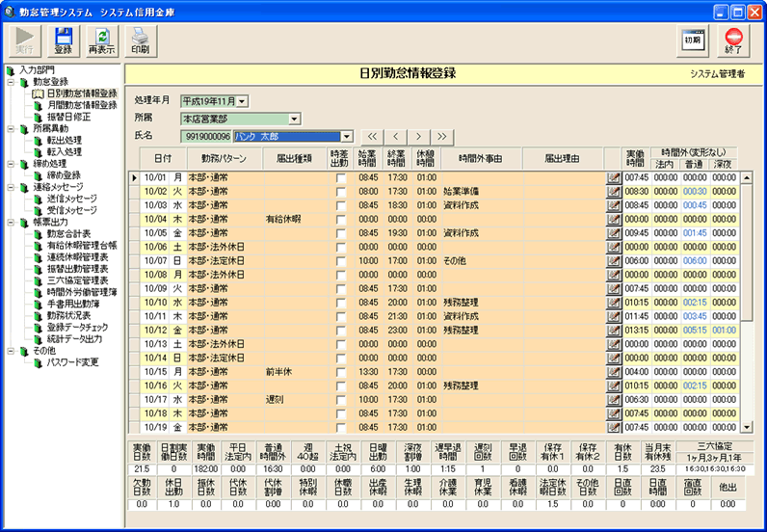Tick 時差出勤 checkbox for 10/11

click(341, 317)
